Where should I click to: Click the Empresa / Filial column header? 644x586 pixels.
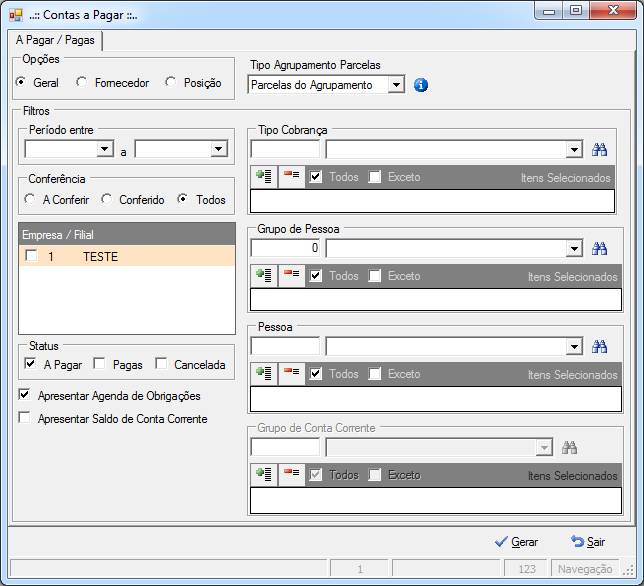(126, 234)
